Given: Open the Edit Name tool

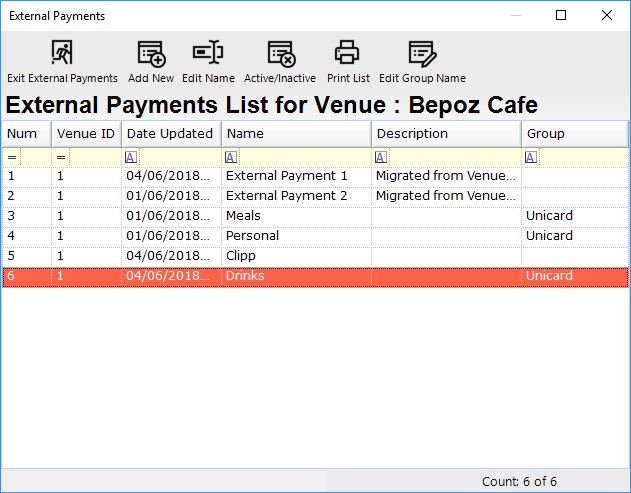Looking at the screenshot, I should (208, 52).
